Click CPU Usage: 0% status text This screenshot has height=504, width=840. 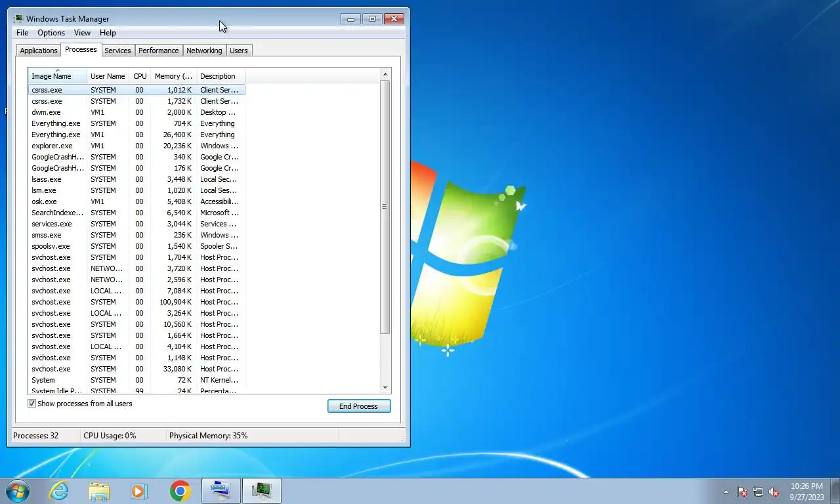tap(110, 436)
